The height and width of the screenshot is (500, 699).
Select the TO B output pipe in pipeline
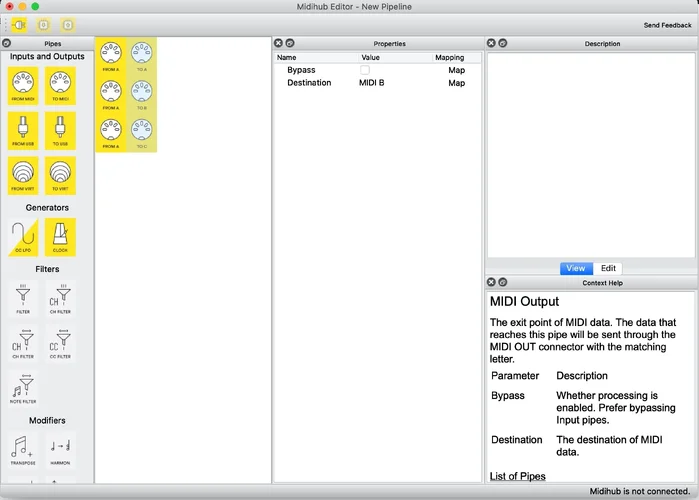(x=141, y=94)
